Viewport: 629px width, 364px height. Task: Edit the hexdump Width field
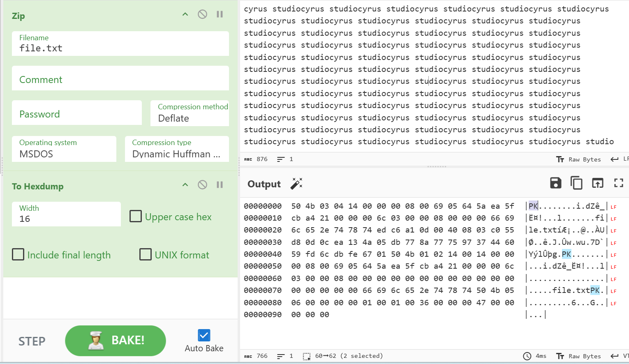coord(66,214)
